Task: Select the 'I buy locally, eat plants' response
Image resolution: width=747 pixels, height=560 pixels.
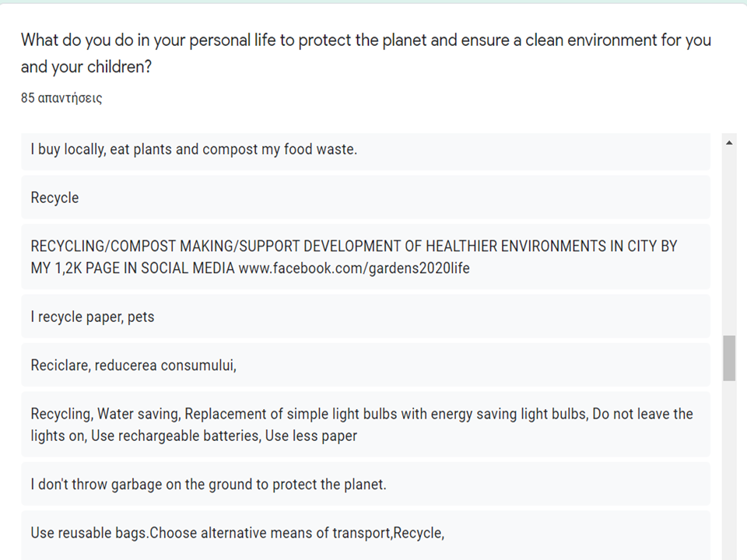Action: [194, 149]
